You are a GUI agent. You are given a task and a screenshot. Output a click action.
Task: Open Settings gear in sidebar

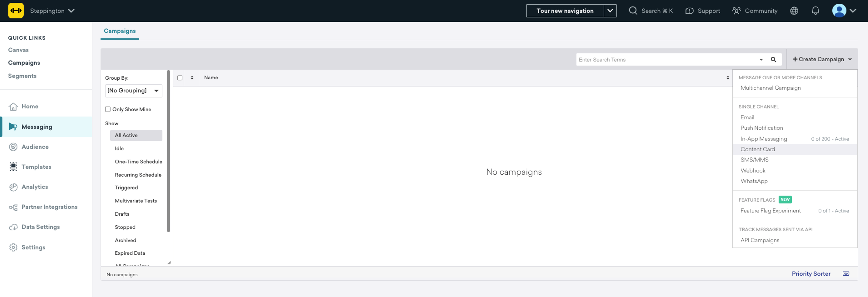point(14,247)
